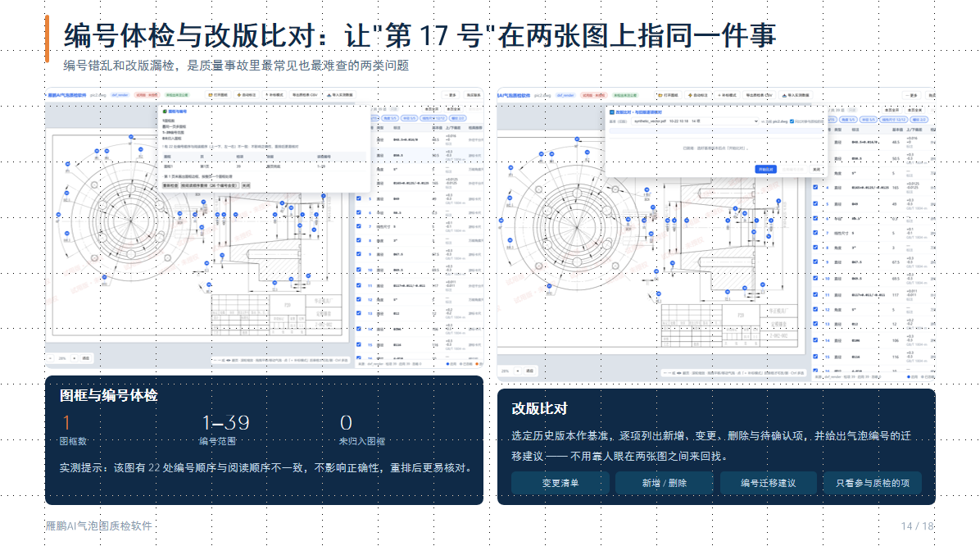Click zoom-in plus icon below left drawing
This screenshot has height=546, width=980.
coord(75,358)
